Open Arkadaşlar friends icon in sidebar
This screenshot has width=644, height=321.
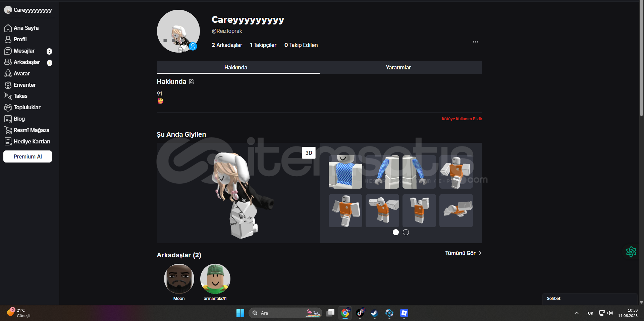tap(8, 62)
